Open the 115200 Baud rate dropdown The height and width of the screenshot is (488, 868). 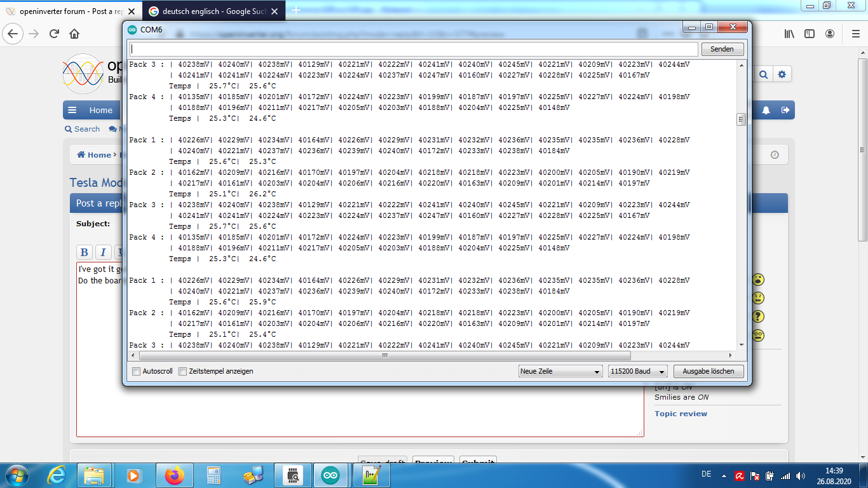637,371
